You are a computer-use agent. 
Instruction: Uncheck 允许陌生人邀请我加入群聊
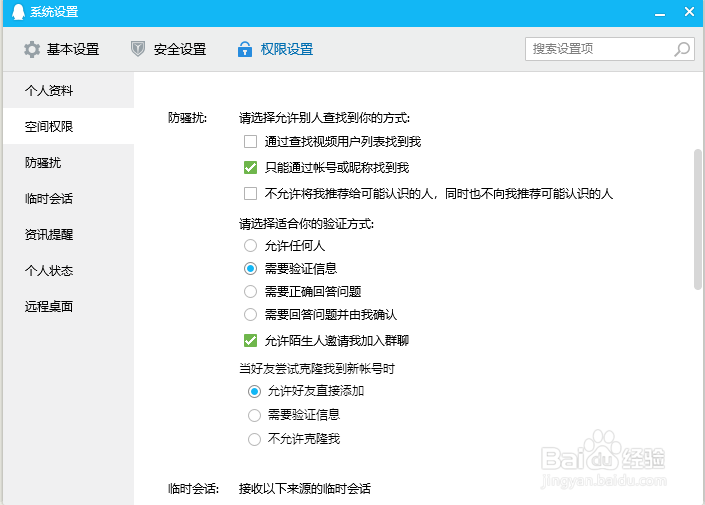pyautogui.click(x=250, y=340)
